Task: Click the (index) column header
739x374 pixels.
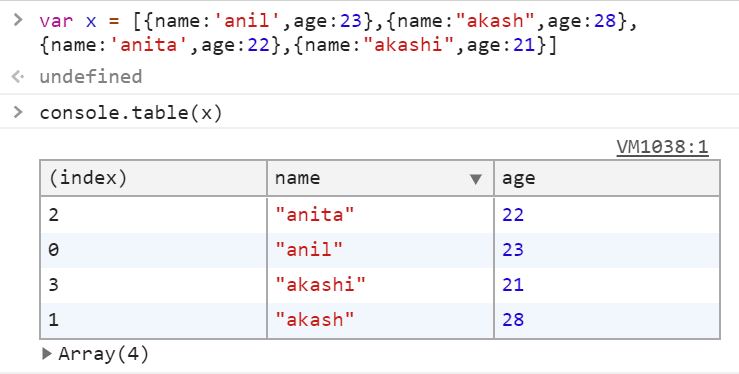Action: (x=154, y=178)
